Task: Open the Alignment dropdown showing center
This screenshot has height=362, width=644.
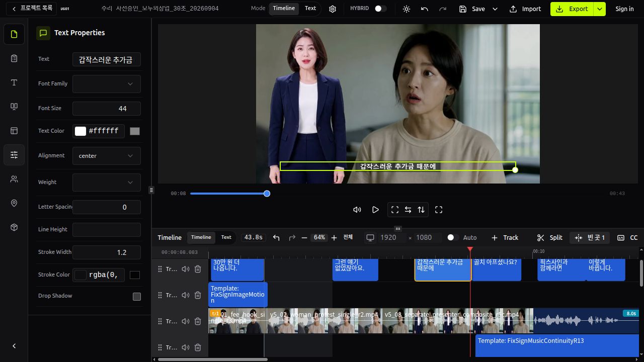Action: click(107, 156)
